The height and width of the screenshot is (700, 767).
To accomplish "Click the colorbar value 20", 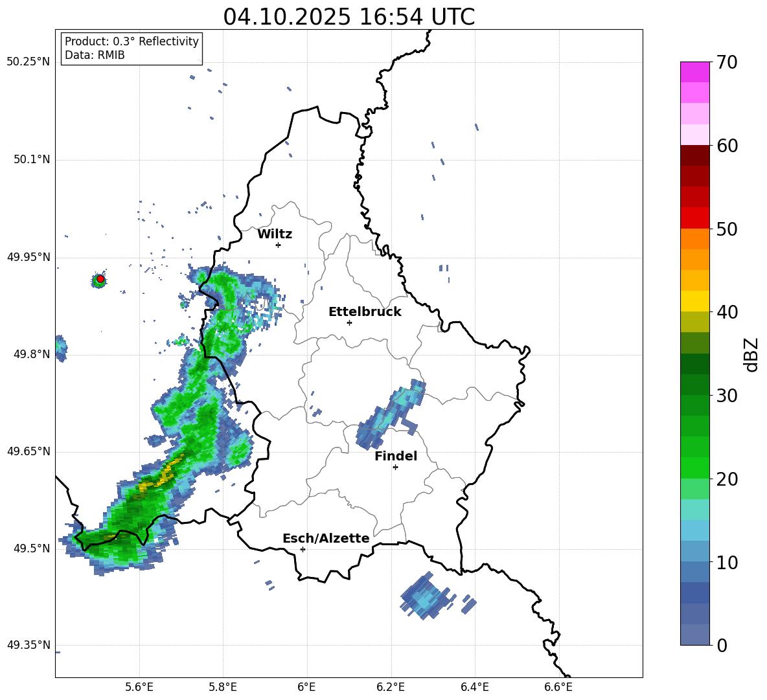I will pyautogui.click(x=727, y=479).
